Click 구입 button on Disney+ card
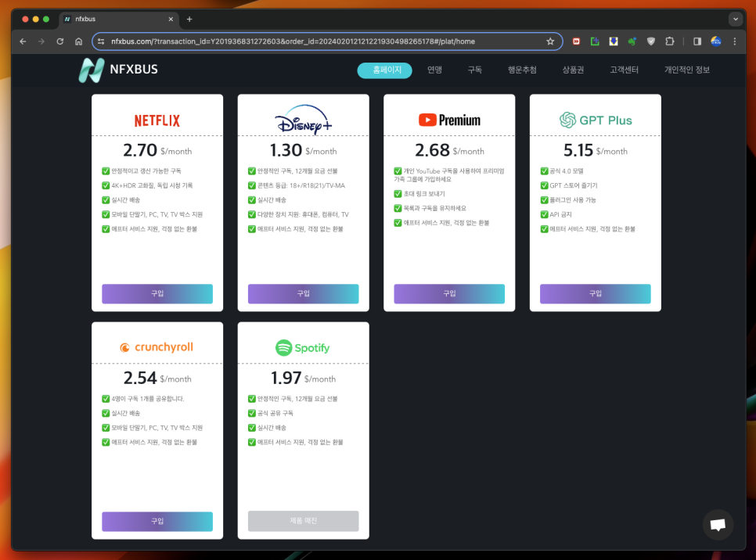The image size is (756, 560). click(x=304, y=293)
